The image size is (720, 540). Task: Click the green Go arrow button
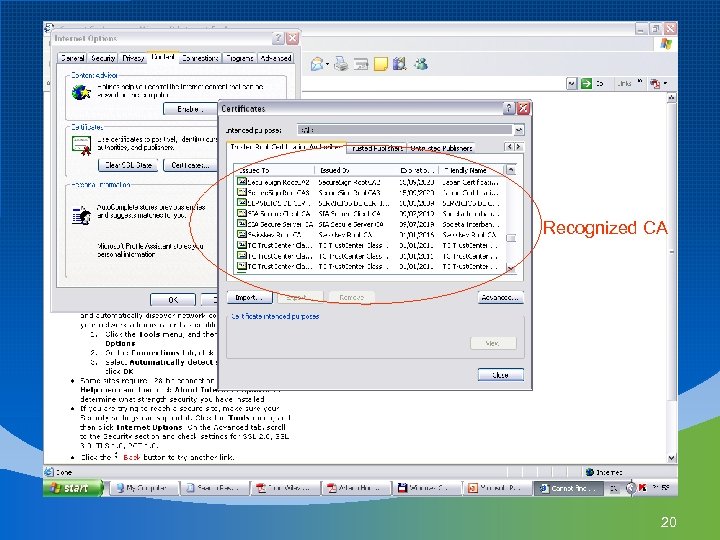coord(586,83)
